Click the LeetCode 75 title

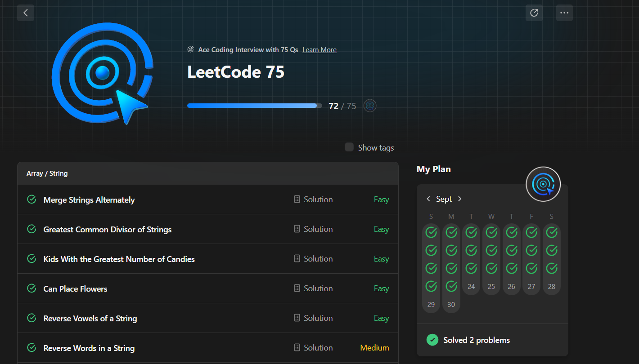(236, 72)
